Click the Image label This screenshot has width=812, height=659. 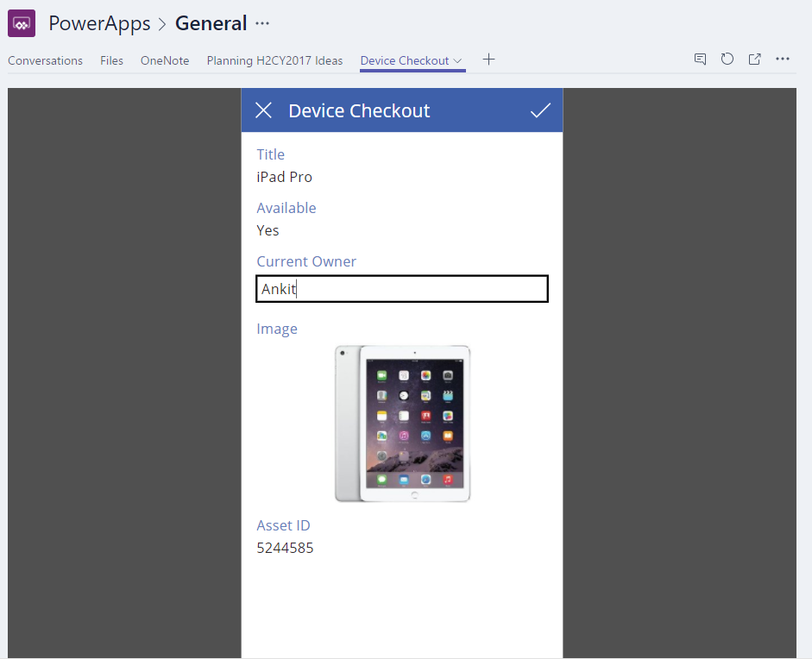(x=277, y=329)
